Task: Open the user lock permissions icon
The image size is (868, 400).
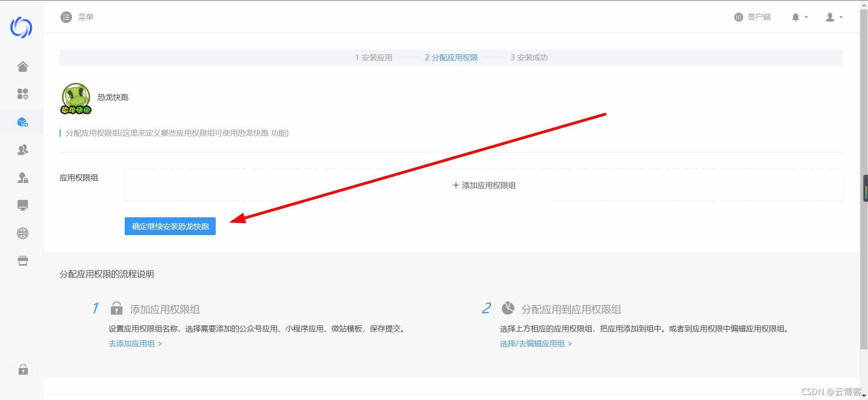Action: 23,178
